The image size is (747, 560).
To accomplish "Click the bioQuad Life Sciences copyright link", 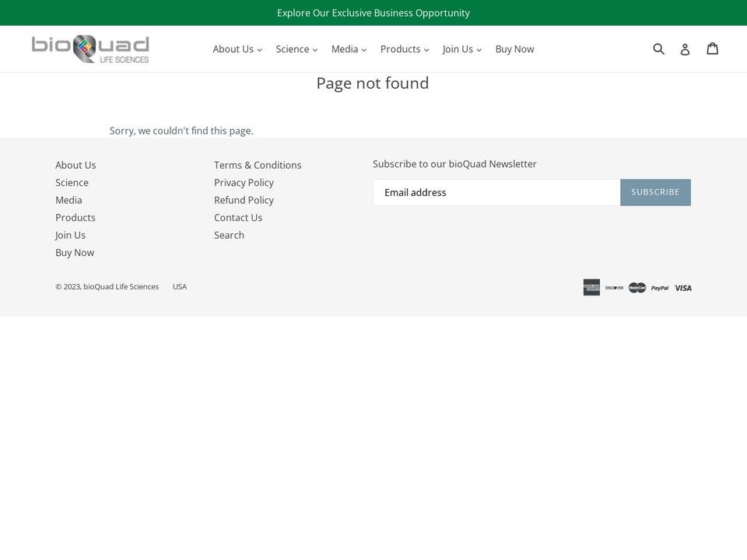I will point(121,287).
